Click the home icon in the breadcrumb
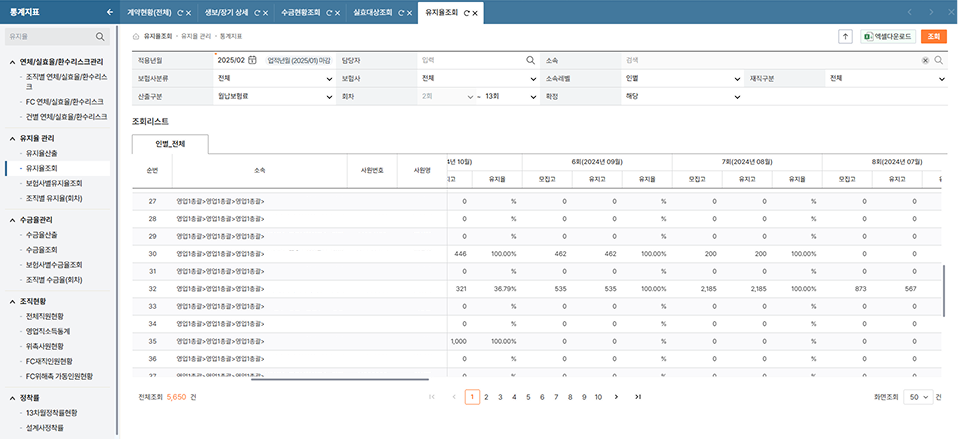Image resolution: width=958 pixels, height=439 pixels. (x=136, y=35)
